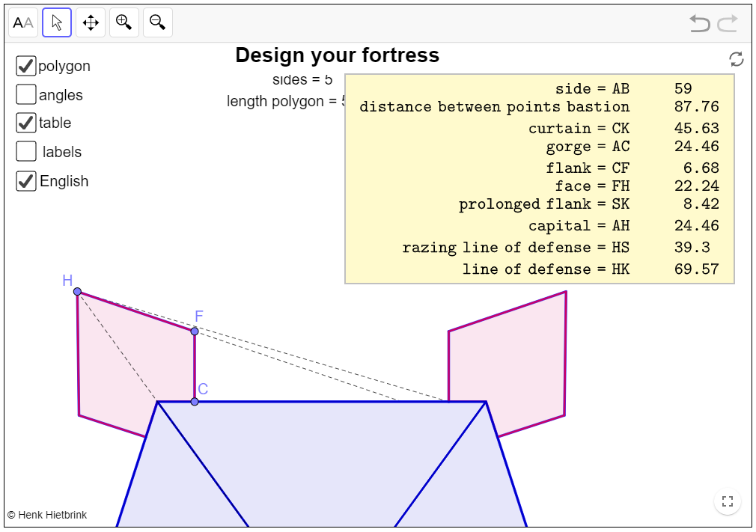This screenshot has height=532, width=756.
Task: Enable the angles checkbox
Action: click(26, 94)
